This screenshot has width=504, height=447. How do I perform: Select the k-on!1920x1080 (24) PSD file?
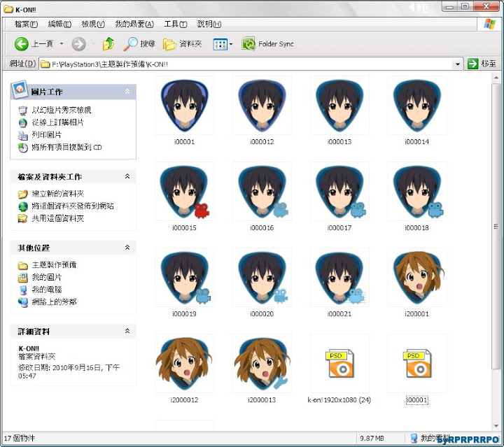[339, 363]
